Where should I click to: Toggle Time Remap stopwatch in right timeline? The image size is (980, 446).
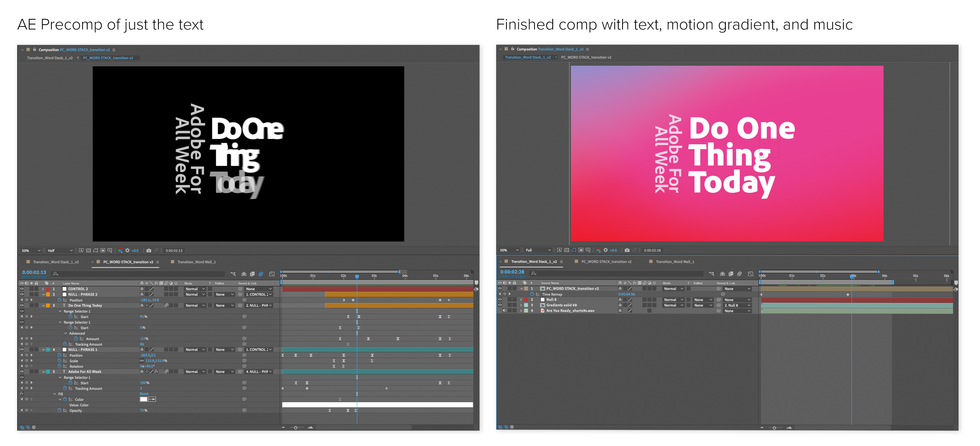click(532, 294)
